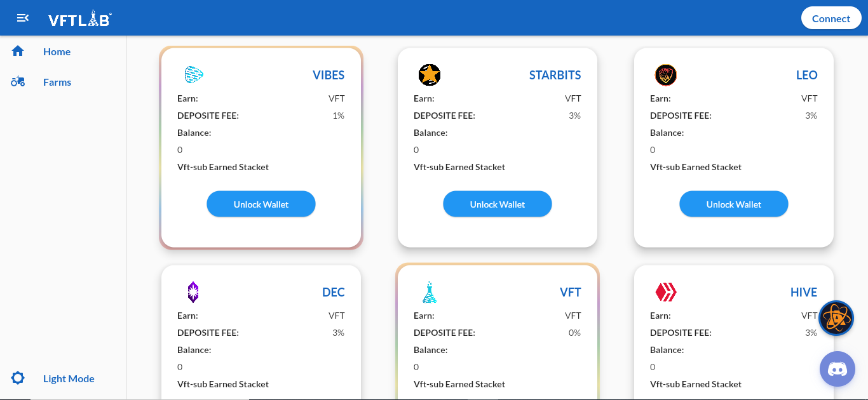The width and height of the screenshot is (868, 400).
Task: Click Vft-sub Earned Stacket on STARBITS card
Action: 459,167
